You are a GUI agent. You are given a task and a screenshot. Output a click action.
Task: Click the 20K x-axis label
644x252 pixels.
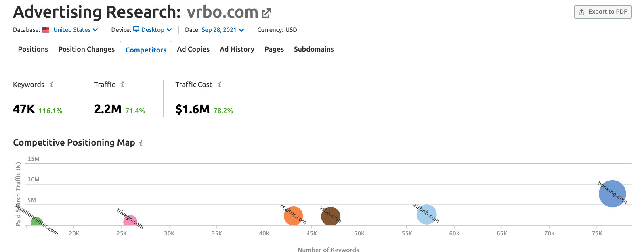74,233
